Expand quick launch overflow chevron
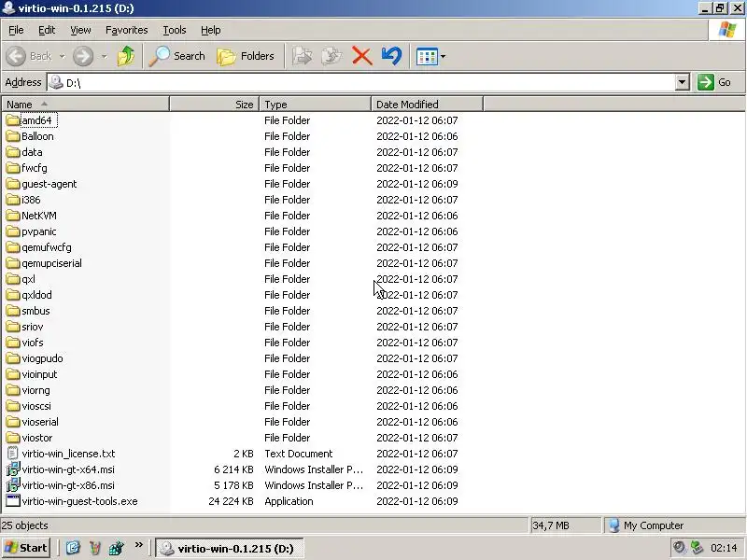The height and width of the screenshot is (560, 747). point(138,545)
